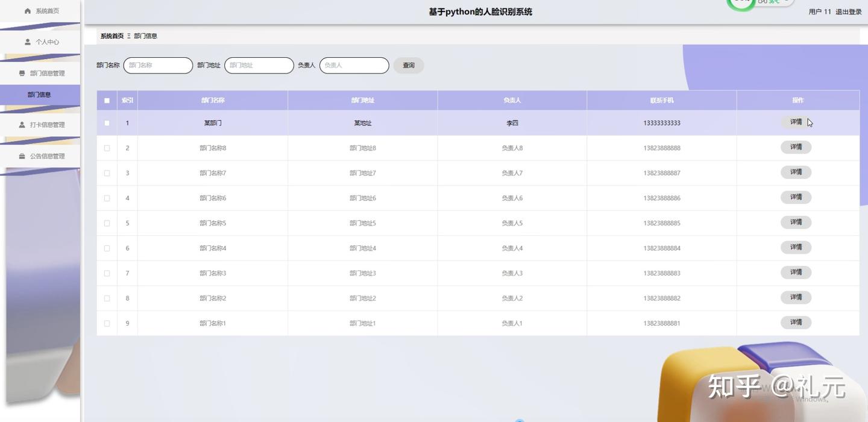Click the 部门地址 search input field
The height and width of the screenshot is (422, 868).
(259, 65)
